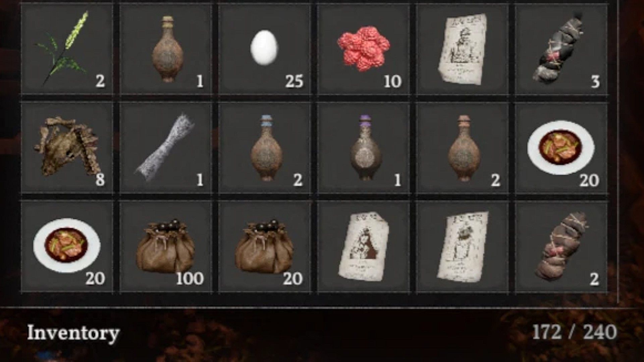Pick the red raspberry cluster item

[363, 49]
